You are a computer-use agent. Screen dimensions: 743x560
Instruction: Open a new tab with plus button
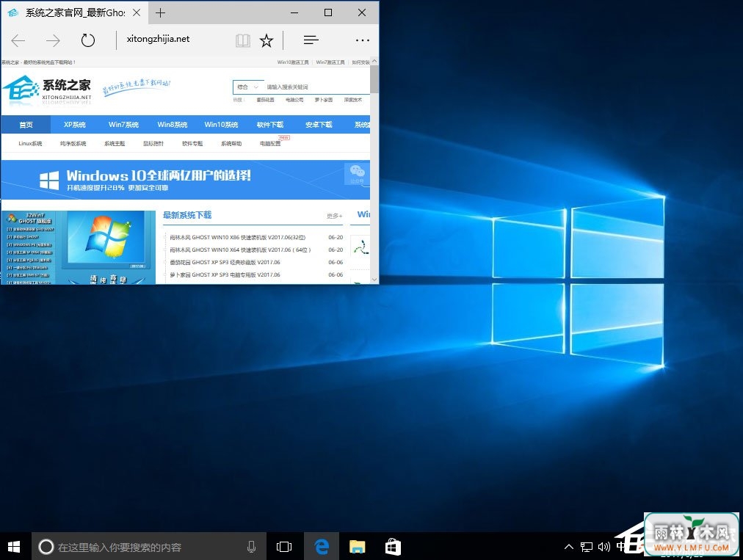[x=160, y=12]
